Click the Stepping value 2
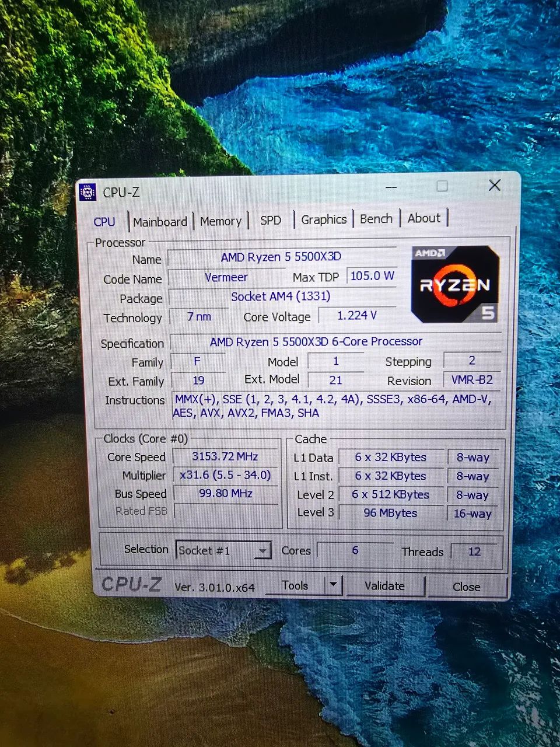This screenshot has width=560, height=747. (x=472, y=361)
